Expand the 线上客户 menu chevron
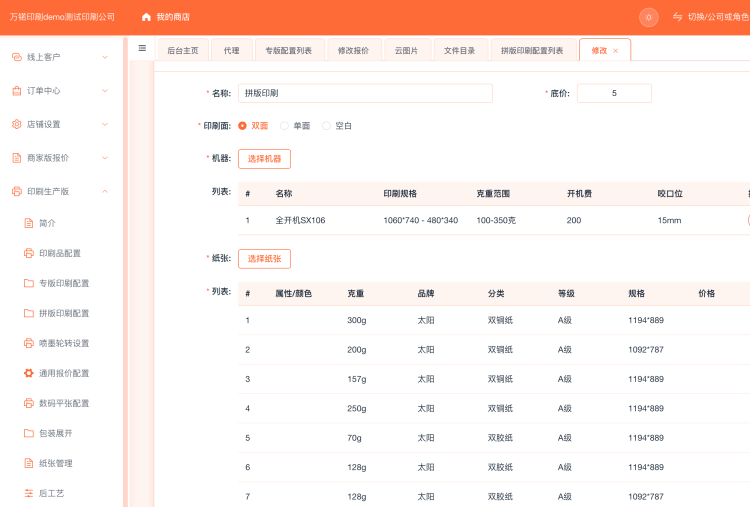The height and width of the screenshot is (507, 750). tap(105, 57)
